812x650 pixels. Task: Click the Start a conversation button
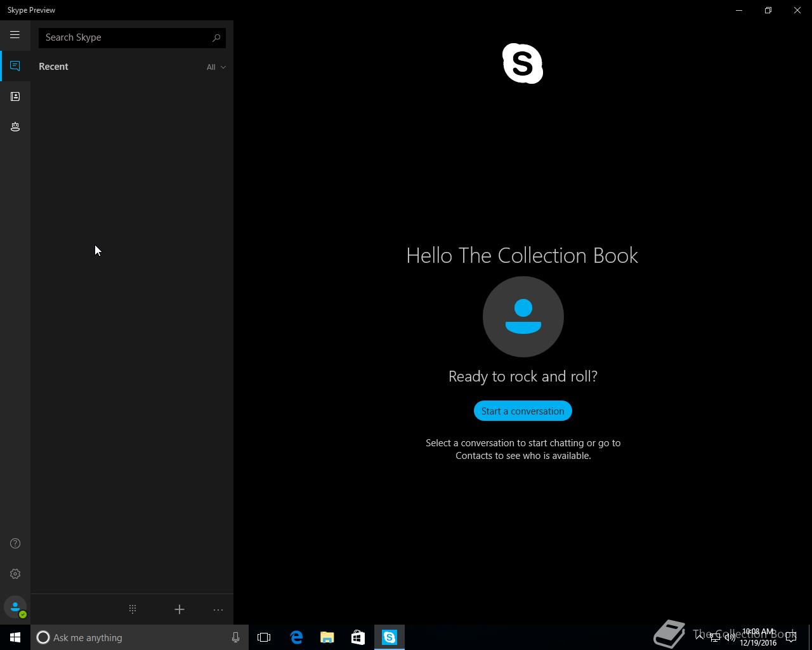pyautogui.click(x=523, y=411)
